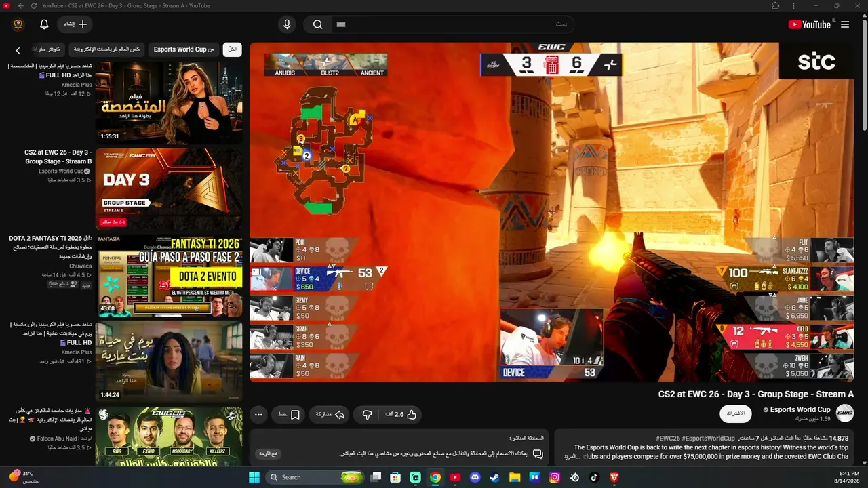The height and width of the screenshot is (488, 868).
Task: Click the Create button with plus sign
Action: pos(75,24)
